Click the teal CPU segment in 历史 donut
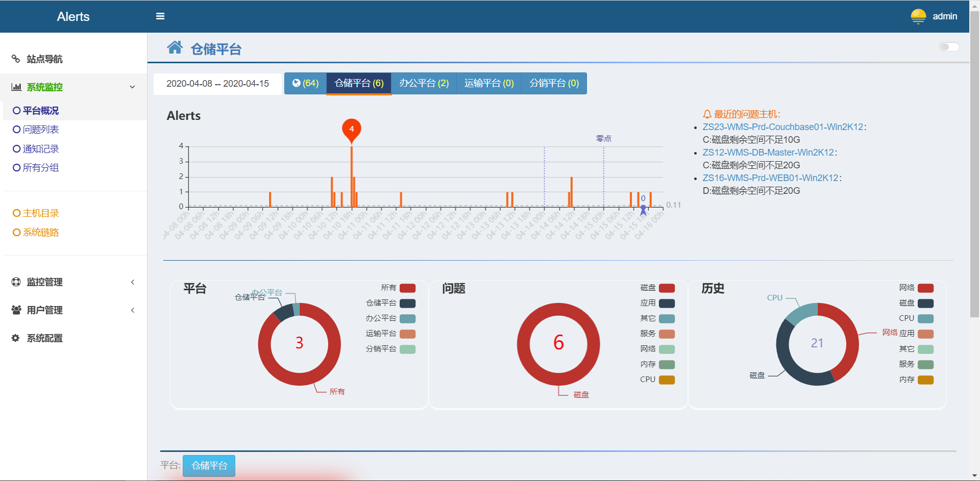Screen dimensions: 980x481 pyautogui.click(x=803, y=313)
